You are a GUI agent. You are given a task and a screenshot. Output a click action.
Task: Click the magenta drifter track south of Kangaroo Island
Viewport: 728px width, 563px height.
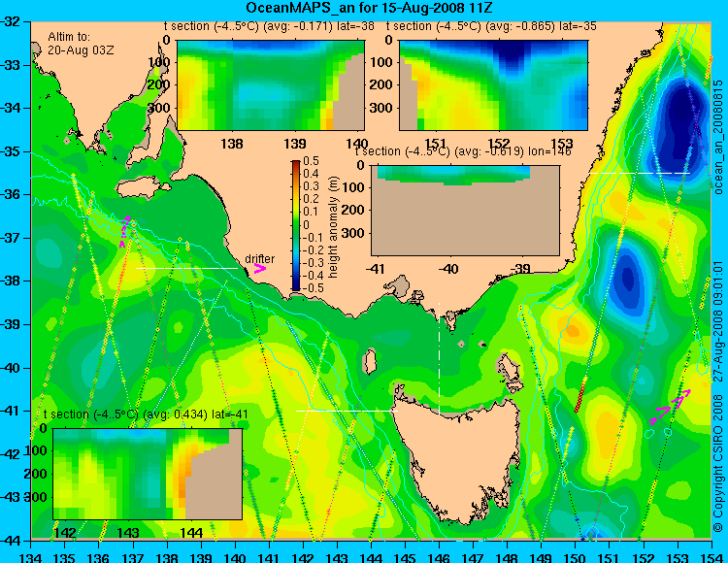pyautogui.click(x=124, y=231)
